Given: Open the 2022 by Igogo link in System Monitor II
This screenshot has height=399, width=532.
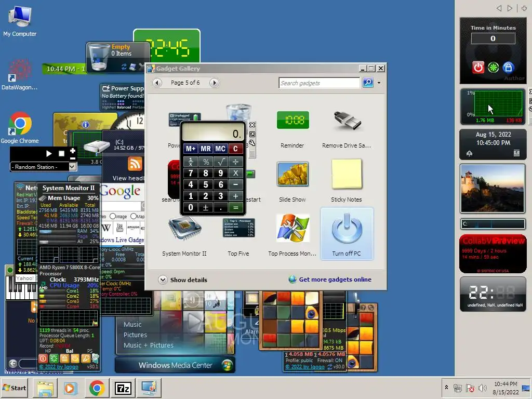Looking at the screenshot, I should pos(59,367).
